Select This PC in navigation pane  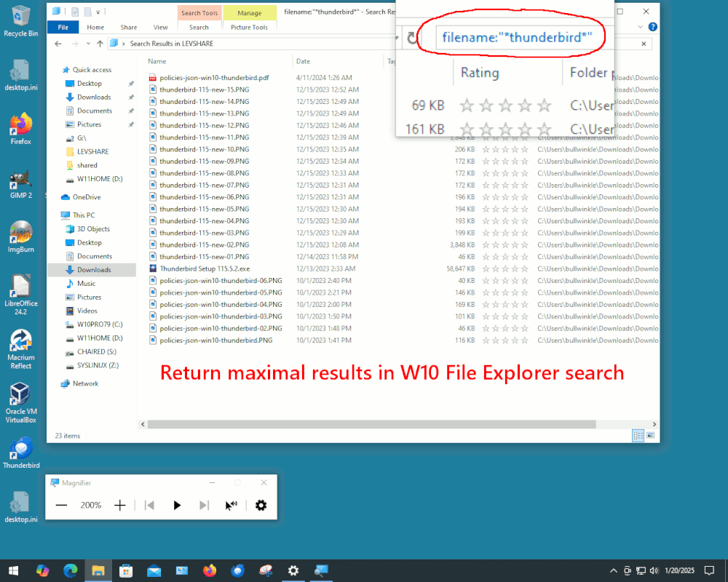[84, 215]
